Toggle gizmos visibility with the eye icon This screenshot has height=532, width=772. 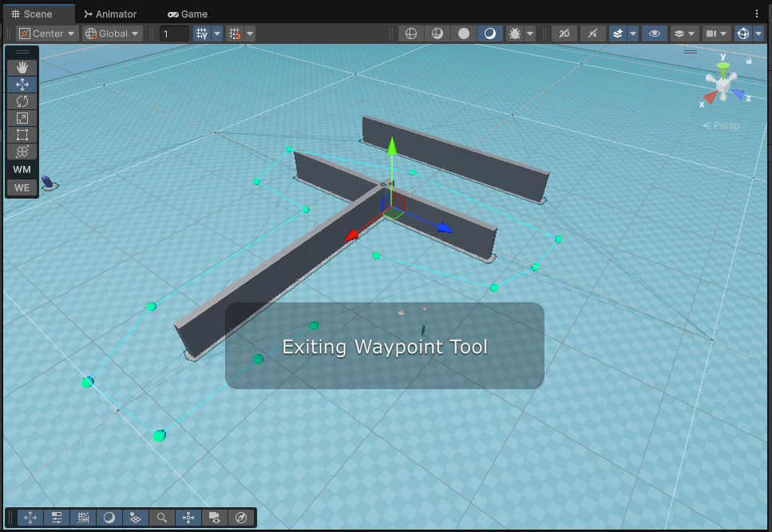pyautogui.click(x=655, y=33)
